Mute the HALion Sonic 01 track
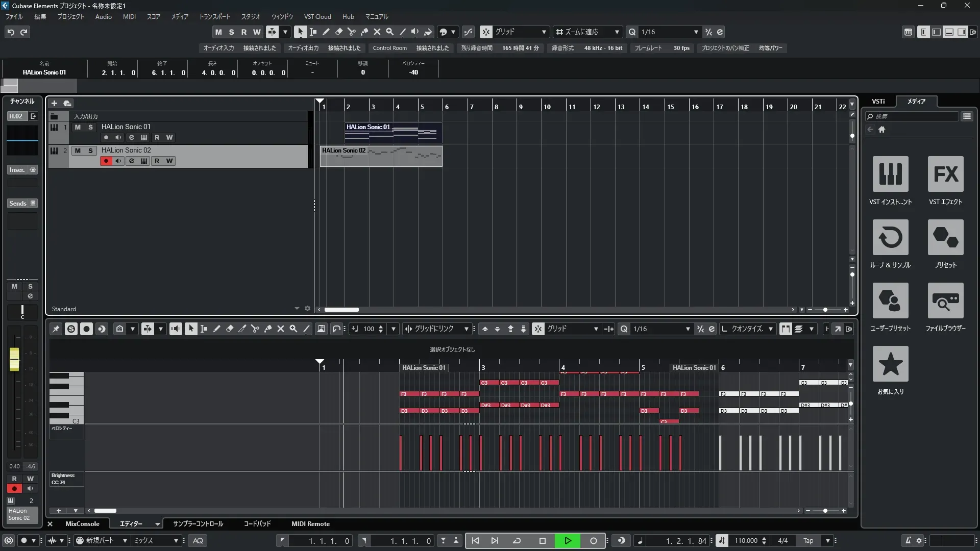The height and width of the screenshot is (551, 980). [78, 127]
